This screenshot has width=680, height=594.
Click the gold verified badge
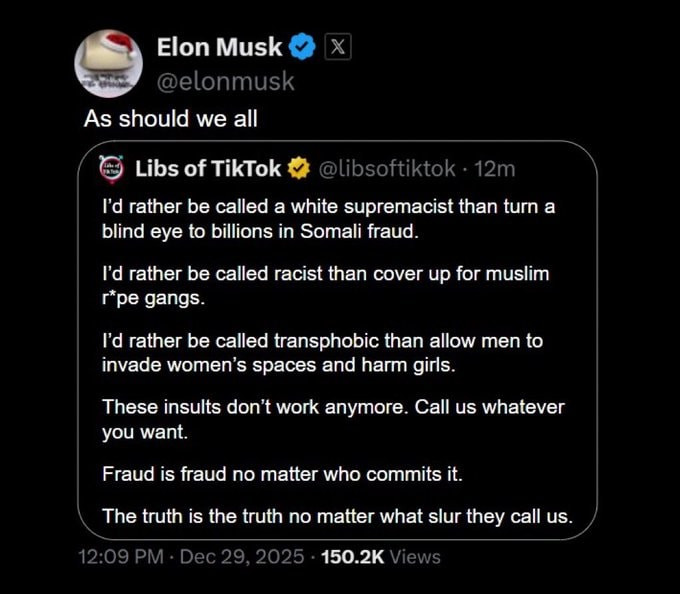point(299,169)
